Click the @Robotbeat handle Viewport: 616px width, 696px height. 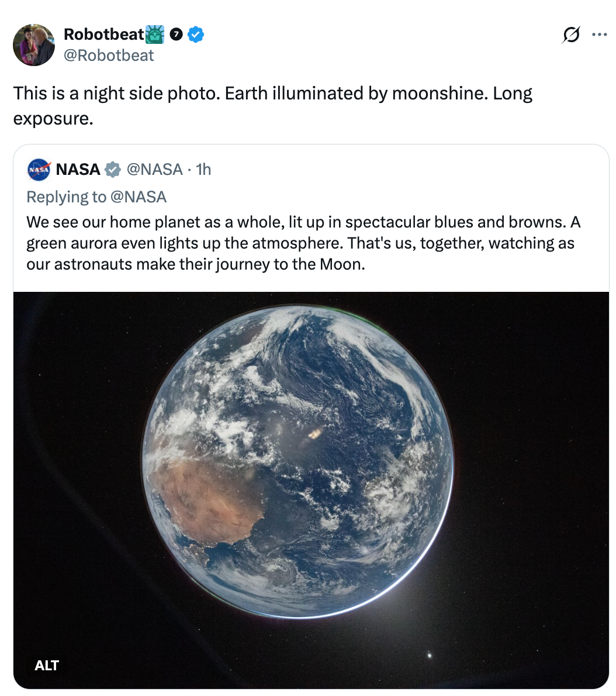pyautogui.click(x=109, y=55)
